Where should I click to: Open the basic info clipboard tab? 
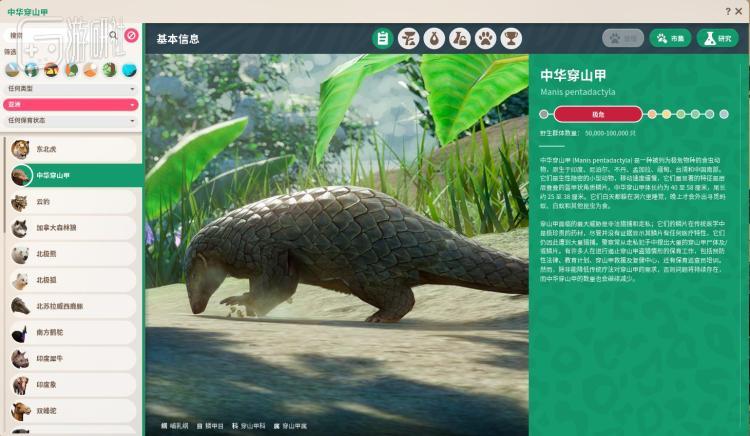click(x=383, y=39)
